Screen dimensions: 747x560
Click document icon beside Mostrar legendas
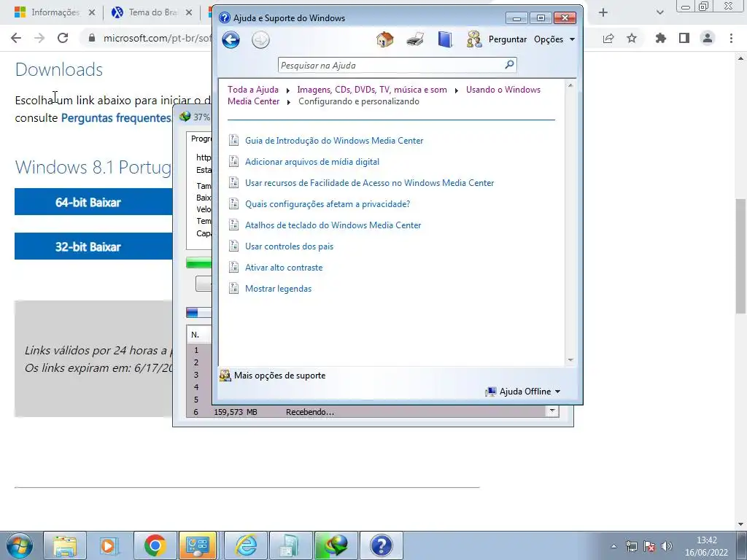pyautogui.click(x=233, y=288)
